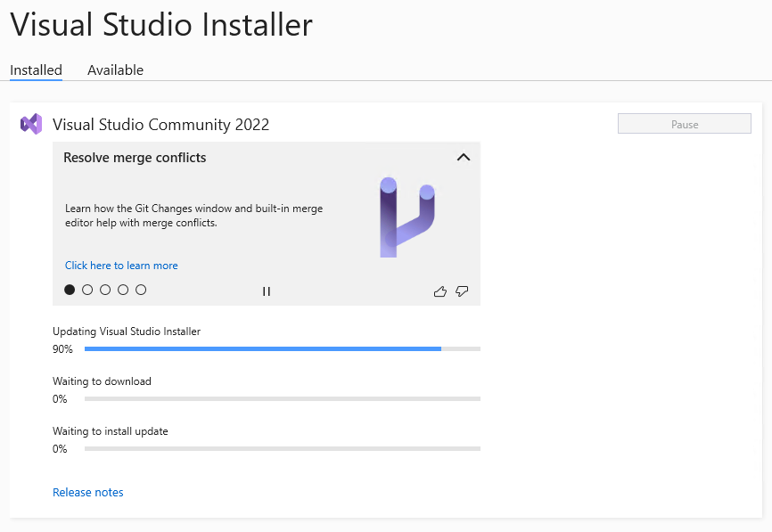This screenshot has height=532, width=772.
Task: Select the second carousel dot
Action: [x=87, y=290]
